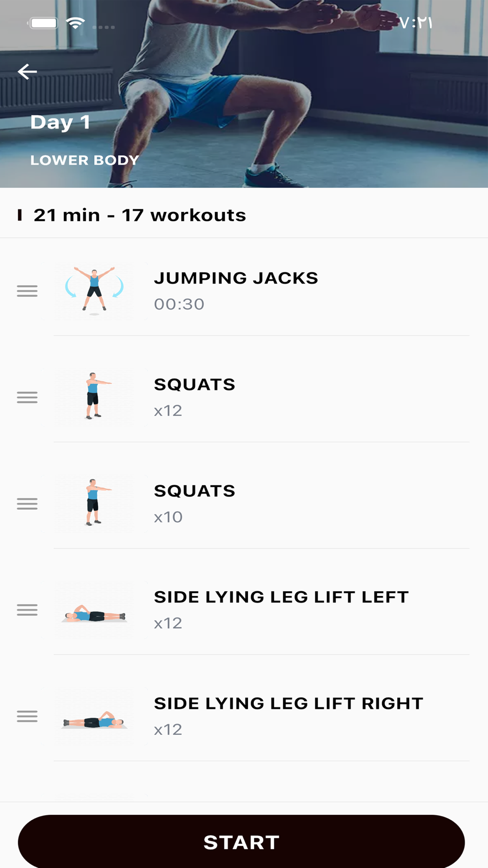Select SIDE LYING LEG LIFT RIGHT title
The height and width of the screenshot is (868, 488).
pyautogui.click(x=288, y=703)
